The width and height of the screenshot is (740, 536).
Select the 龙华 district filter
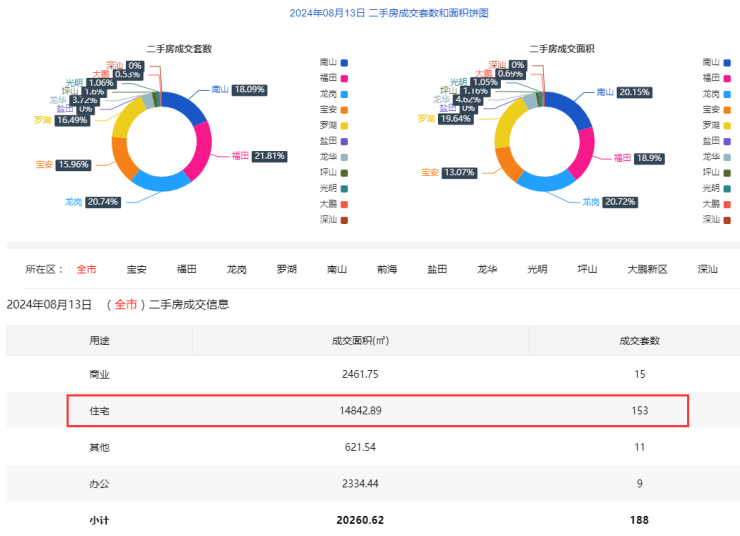pyautogui.click(x=487, y=269)
